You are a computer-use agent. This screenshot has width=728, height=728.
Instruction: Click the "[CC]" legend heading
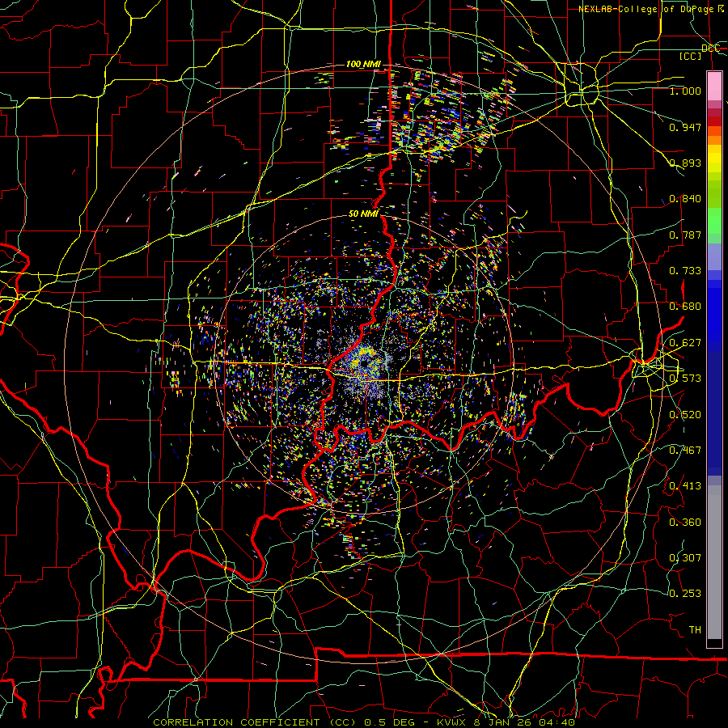pos(691,56)
